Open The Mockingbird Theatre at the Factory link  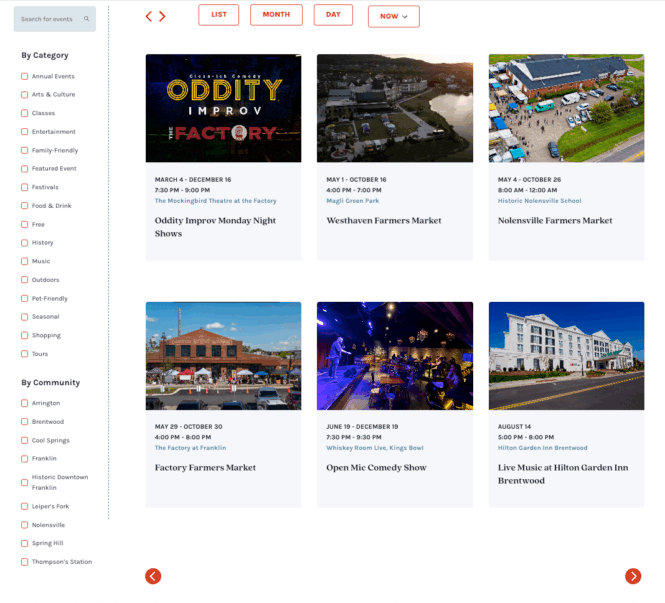(215, 201)
